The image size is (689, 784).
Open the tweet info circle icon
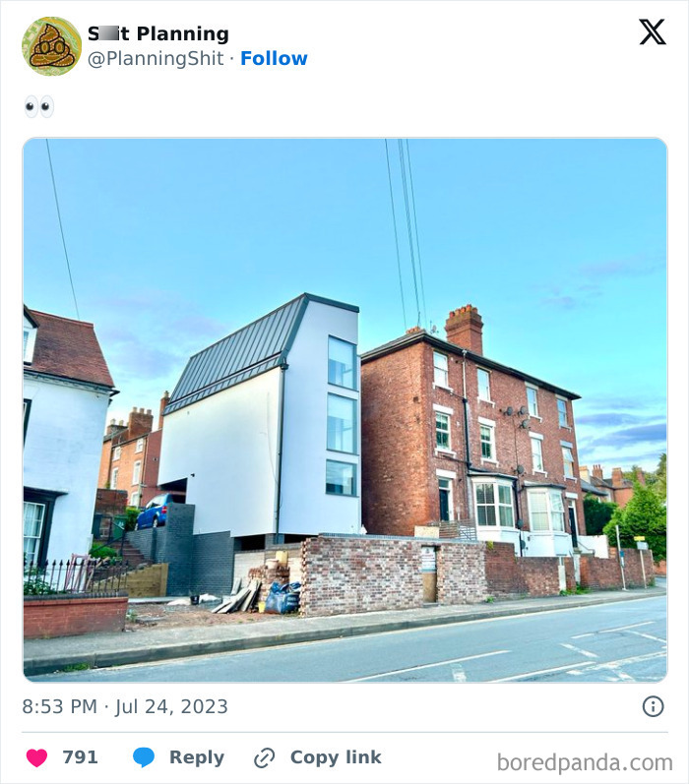653,706
